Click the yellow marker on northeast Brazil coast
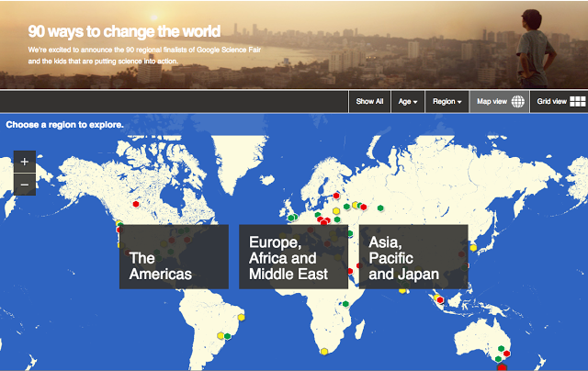 point(241,318)
